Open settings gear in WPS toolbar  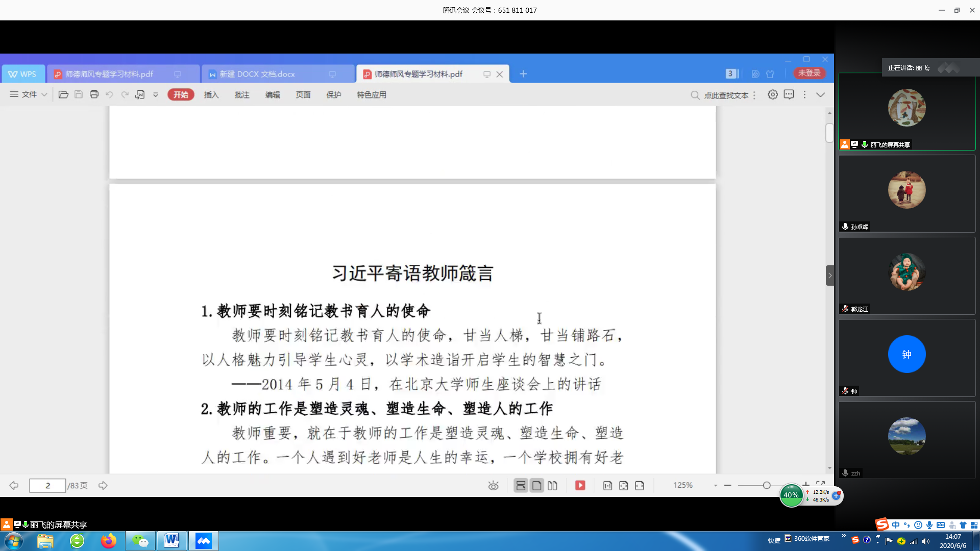[x=773, y=95]
